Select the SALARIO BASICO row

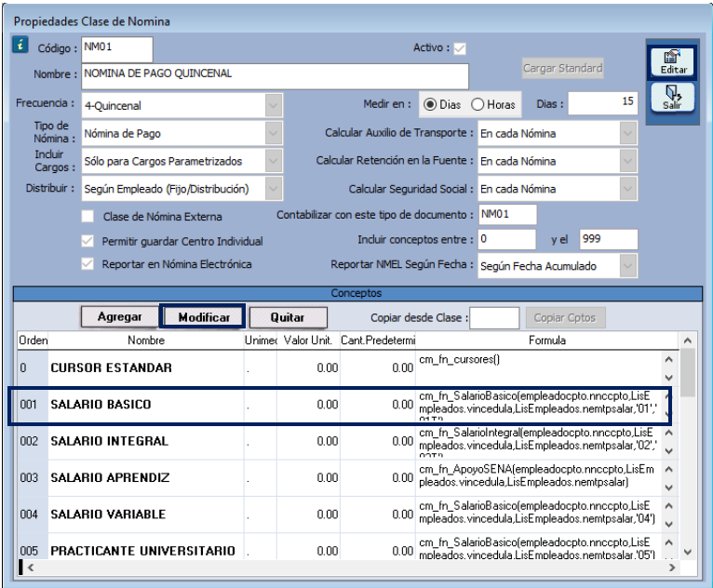point(348,405)
